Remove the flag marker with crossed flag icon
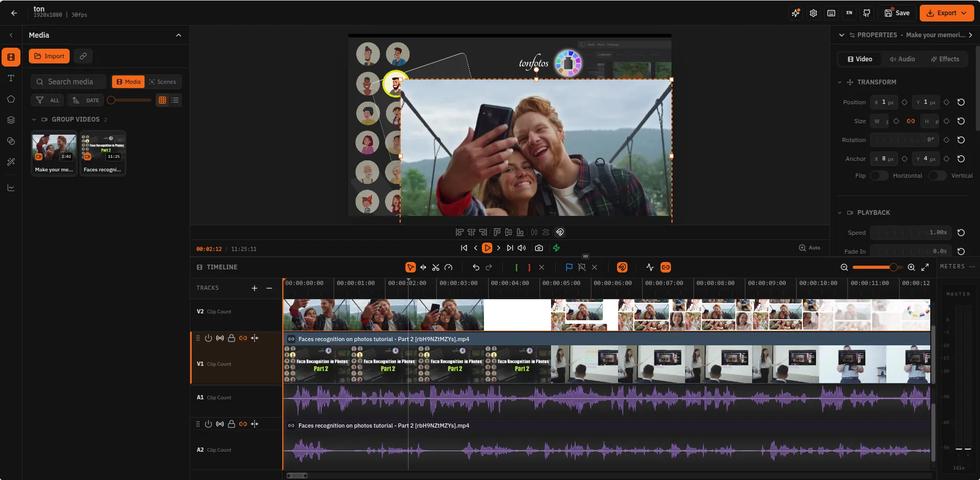 pyautogui.click(x=582, y=267)
